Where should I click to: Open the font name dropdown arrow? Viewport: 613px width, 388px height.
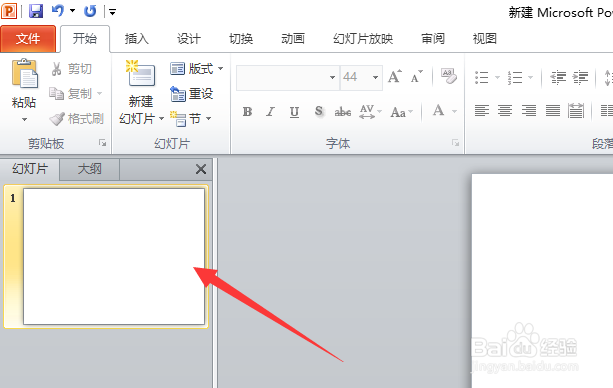[332, 77]
